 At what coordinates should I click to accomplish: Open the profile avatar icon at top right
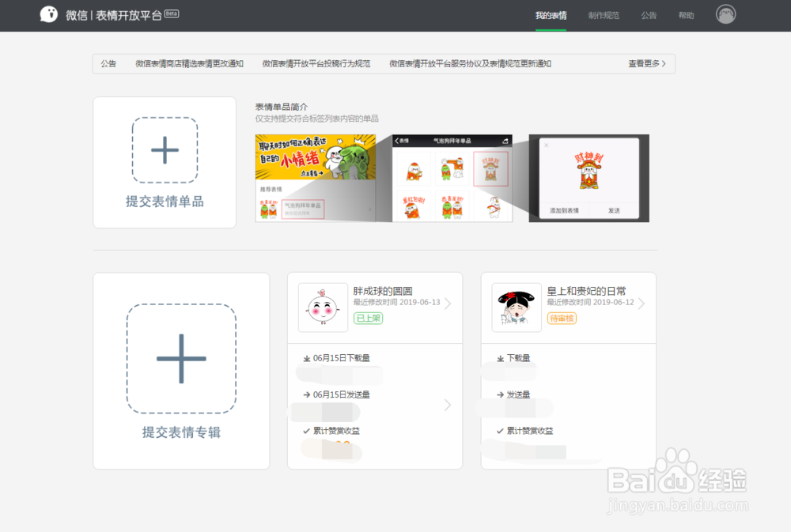(x=725, y=14)
